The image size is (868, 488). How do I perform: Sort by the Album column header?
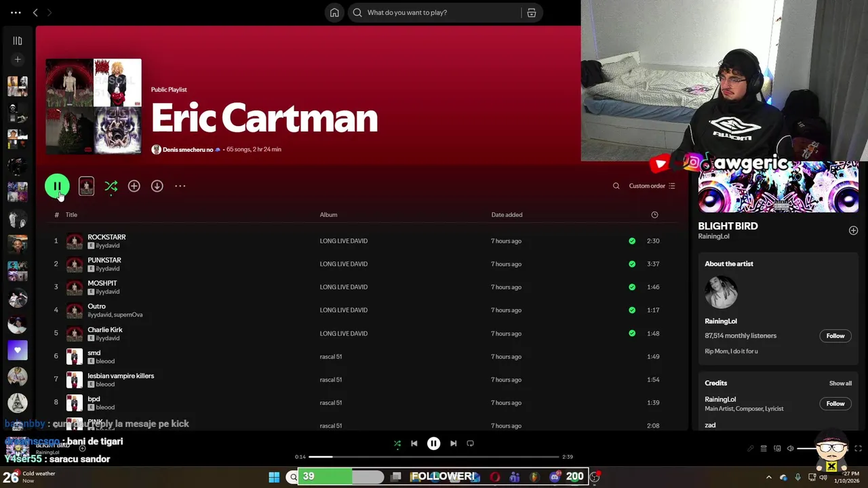[x=328, y=215]
